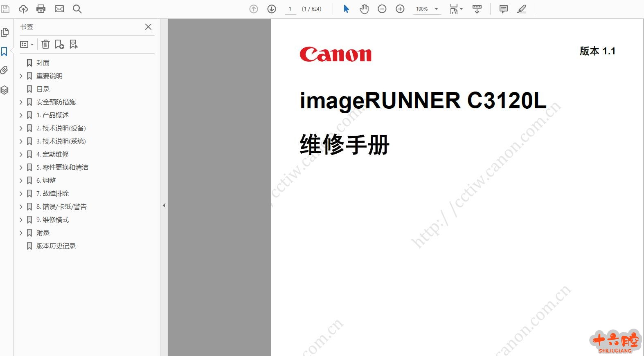644x356 pixels.
Task: Toggle the bookmarks panel sidebar icon
Action: pyautogui.click(x=5, y=51)
